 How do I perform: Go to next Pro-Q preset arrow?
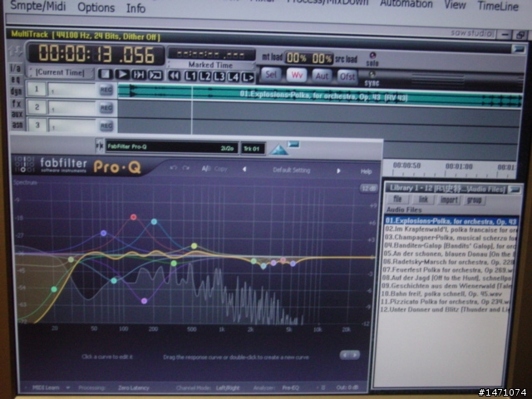pos(338,170)
